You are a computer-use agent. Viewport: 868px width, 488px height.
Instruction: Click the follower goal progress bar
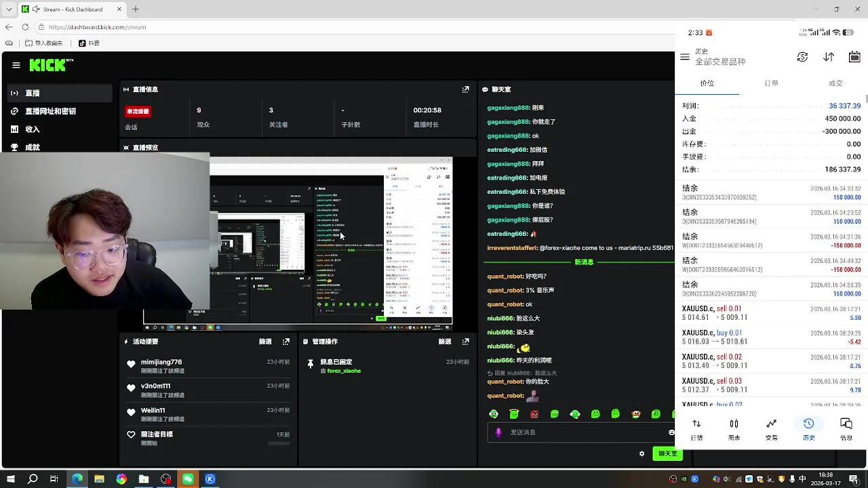click(279, 443)
